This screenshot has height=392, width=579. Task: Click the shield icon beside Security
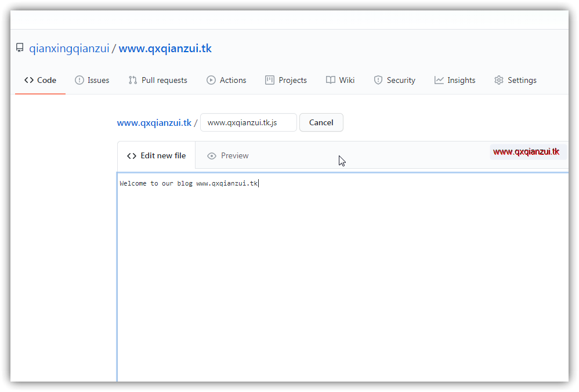coord(378,80)
